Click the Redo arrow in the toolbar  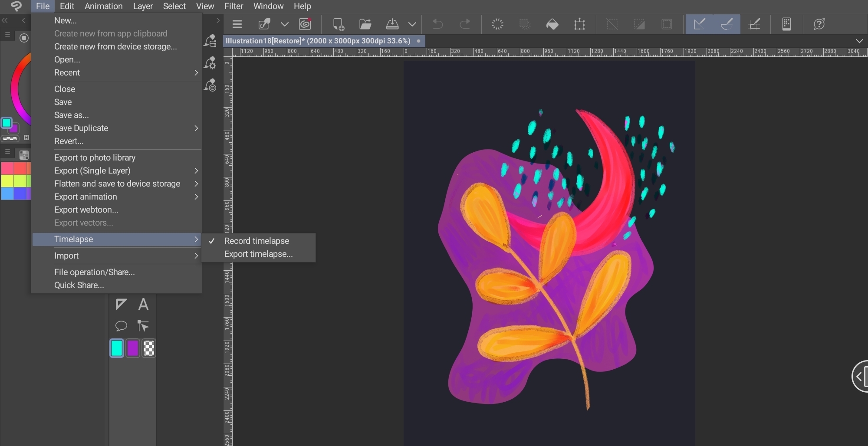point(465,24)
